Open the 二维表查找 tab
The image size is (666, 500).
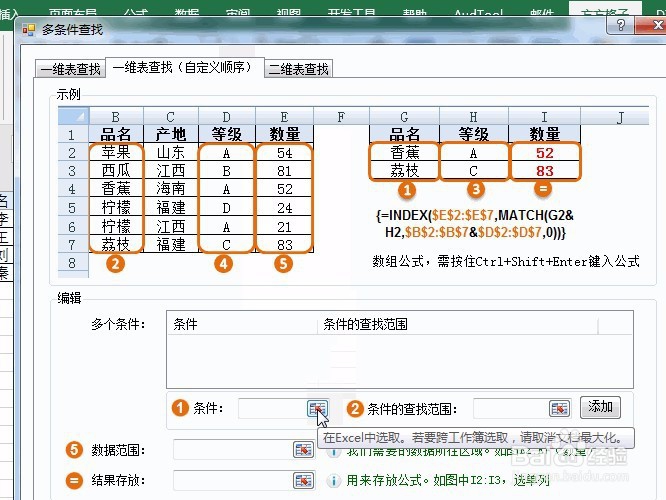pyautogui.click(x=299, y=69)
